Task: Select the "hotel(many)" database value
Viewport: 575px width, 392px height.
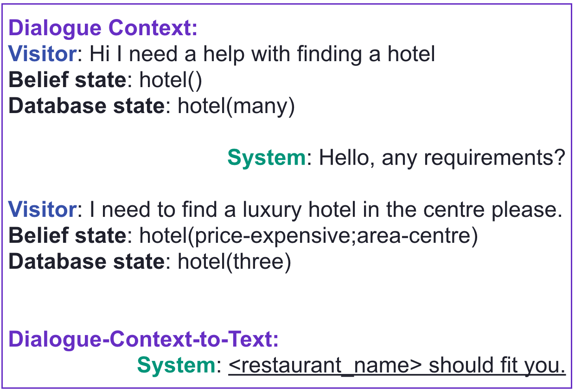Action: click(x=236, y=107)
